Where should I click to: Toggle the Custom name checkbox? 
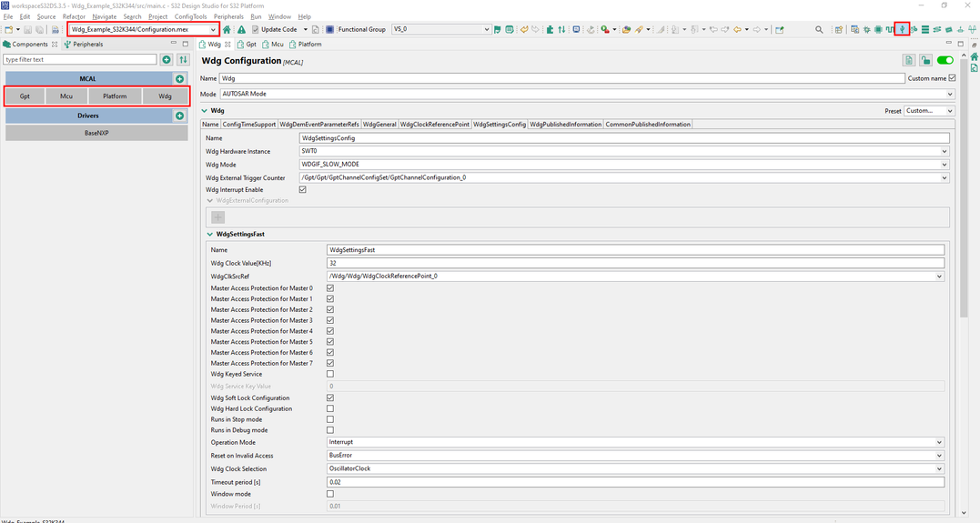click(x=952, y=78)
